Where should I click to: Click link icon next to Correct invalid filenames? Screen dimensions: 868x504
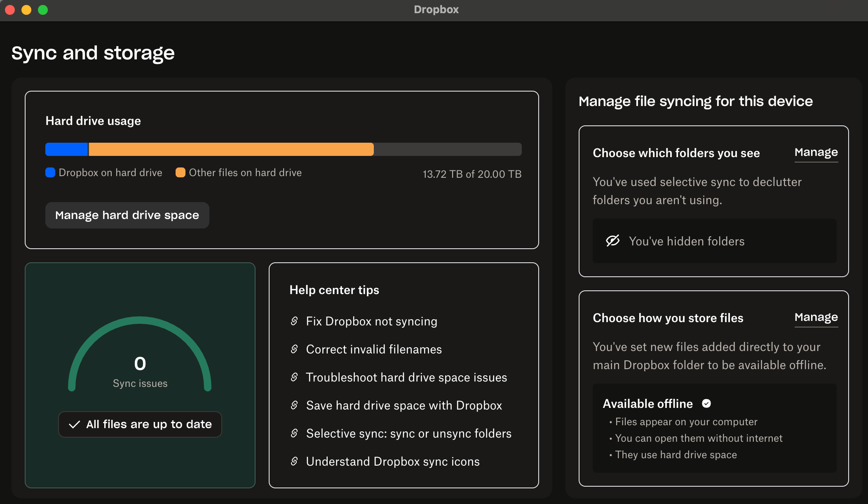coord(294,349)
